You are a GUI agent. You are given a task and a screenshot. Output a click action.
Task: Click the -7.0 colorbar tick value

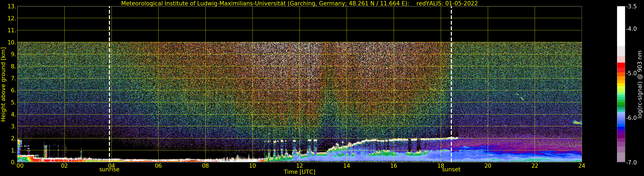[631, 163]
